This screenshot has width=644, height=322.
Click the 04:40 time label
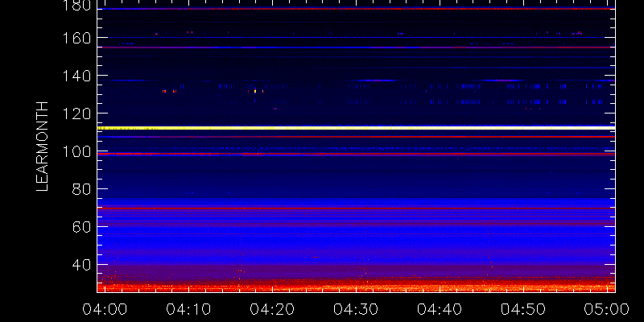pyautogui.click(x=440, y=309)
